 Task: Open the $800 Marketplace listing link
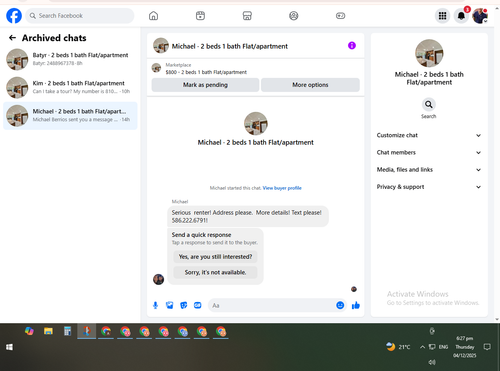(x=206, y=72)
